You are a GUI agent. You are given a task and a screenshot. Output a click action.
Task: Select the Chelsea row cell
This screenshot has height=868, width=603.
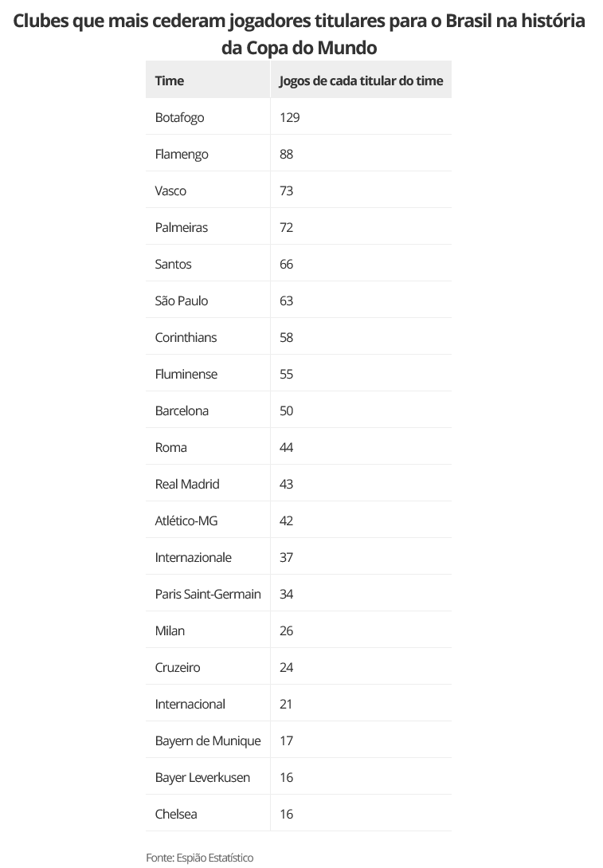pyautogui.click(x=176, y=814)
